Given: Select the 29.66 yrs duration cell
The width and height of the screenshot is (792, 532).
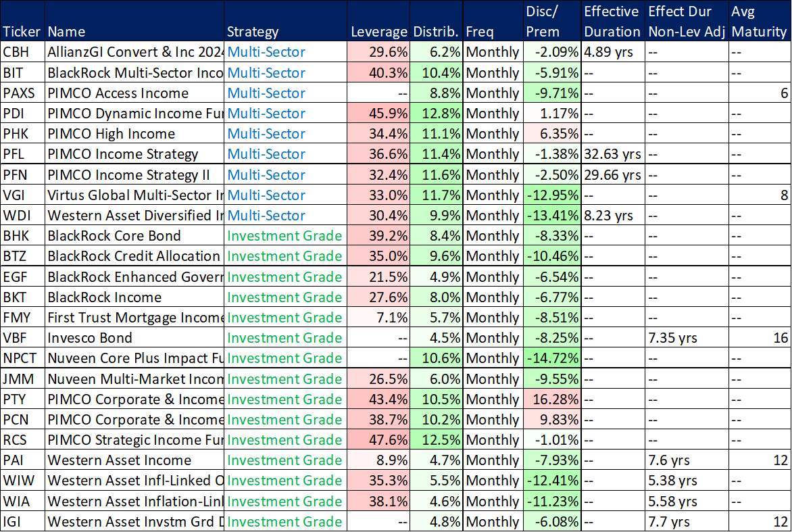Looking at the screenshot, I should pyautogui.click(x=613, y=175).
